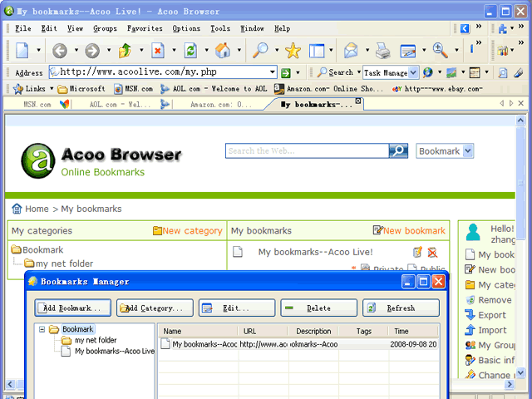
Task: Stop loading with the red X page icon
Action: coord(158,51)
